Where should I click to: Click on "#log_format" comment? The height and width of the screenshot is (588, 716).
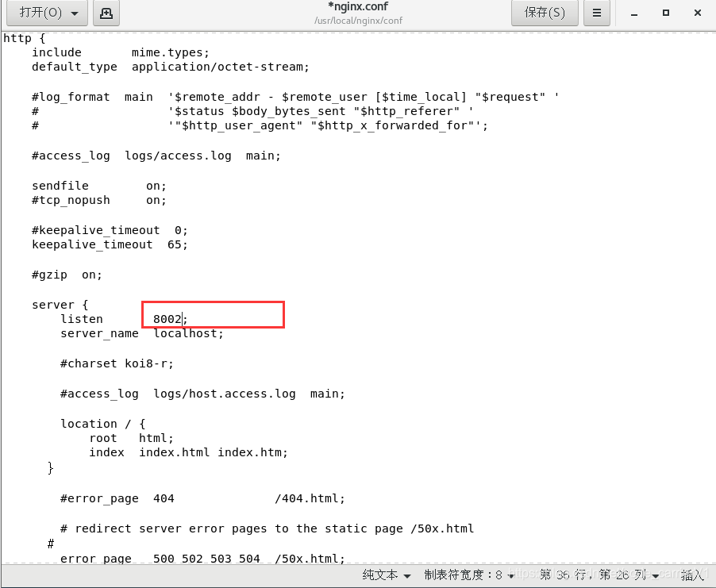[x=71, y=98]
